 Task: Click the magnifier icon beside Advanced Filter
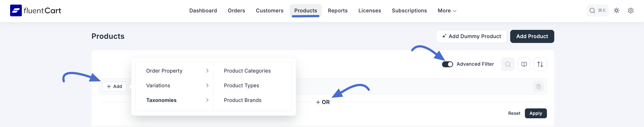(507, 64)
